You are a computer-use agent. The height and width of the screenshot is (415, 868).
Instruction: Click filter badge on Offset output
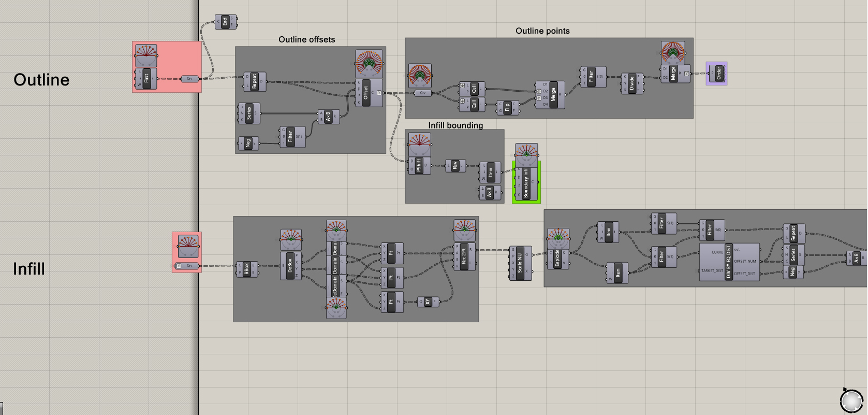379,93
